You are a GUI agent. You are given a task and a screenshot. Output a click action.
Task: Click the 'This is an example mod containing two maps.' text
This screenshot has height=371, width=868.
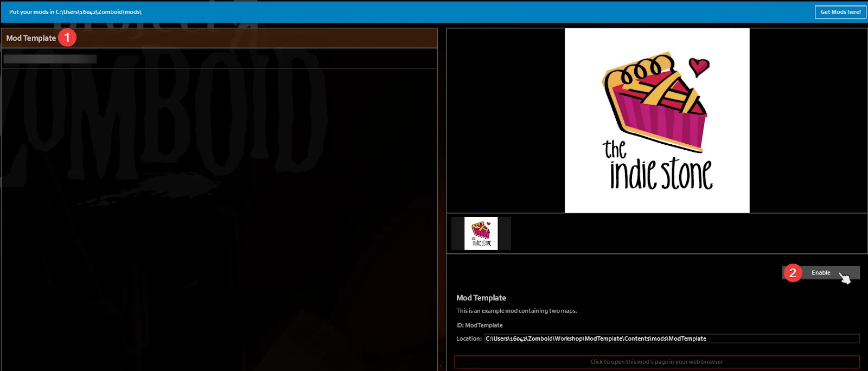(x=516, y=311)
